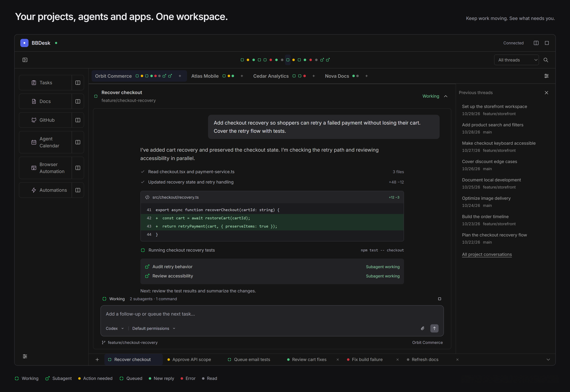The width and height of the screenshot is (570, 392).
Task: Open the Automations sidebar item
Action: 45,190
